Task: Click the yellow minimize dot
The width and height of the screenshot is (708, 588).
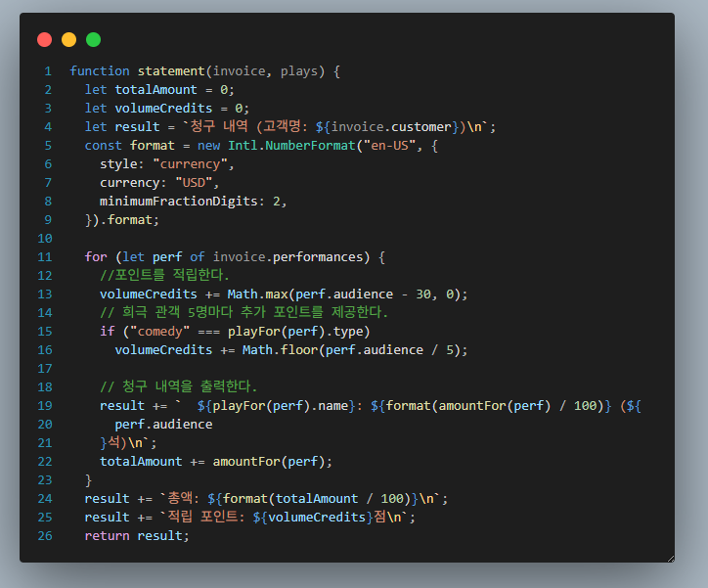Action: (x=68, y=40)
